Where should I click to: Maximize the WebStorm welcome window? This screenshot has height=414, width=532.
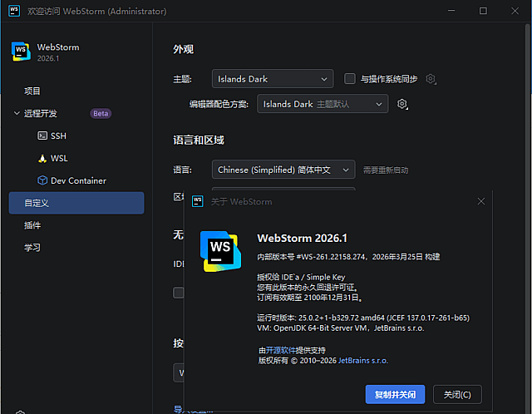click(x=483, y=11)
